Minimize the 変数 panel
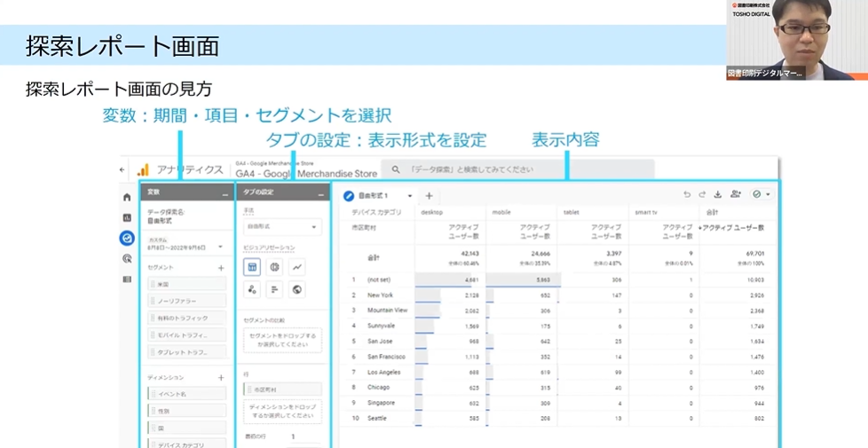868x448 pixels. pyautogui.click(x=225, y=193)
